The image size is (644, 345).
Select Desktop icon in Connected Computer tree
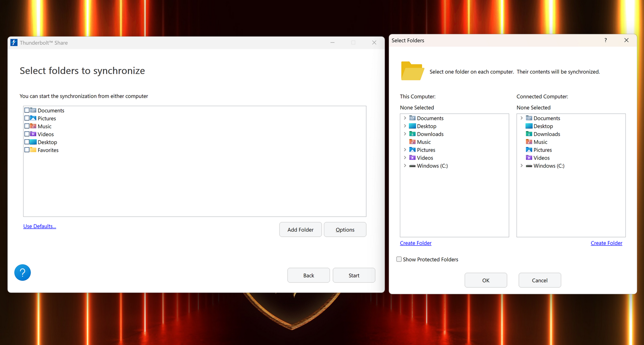pos(529,126)
